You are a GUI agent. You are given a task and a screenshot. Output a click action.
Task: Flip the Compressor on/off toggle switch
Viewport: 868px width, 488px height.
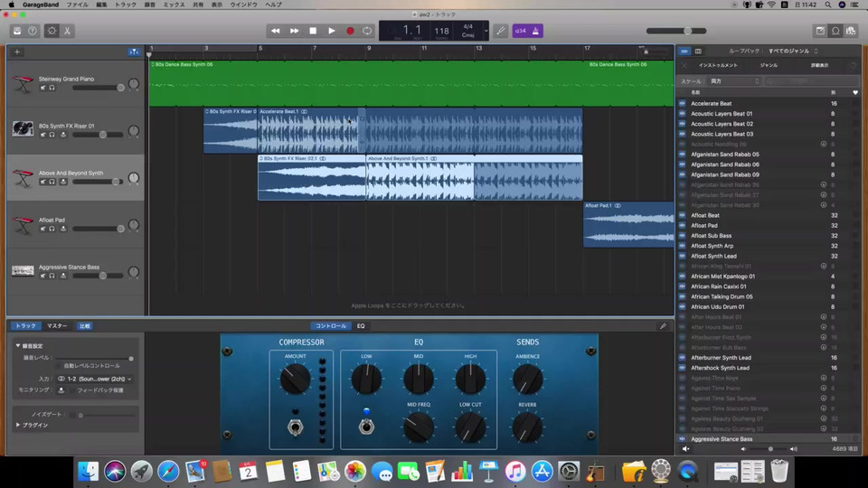click(296, 427)
